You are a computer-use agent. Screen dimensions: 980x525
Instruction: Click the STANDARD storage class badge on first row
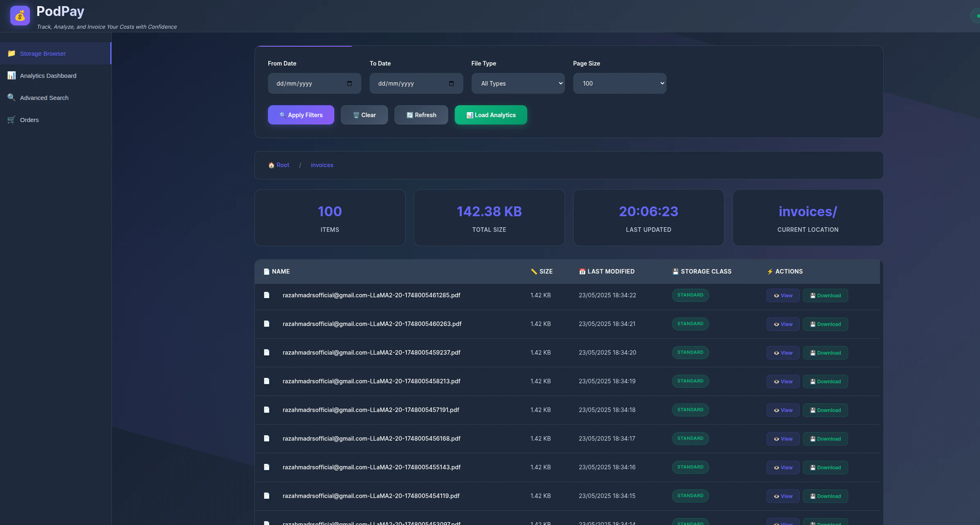[x=690, y=295]
